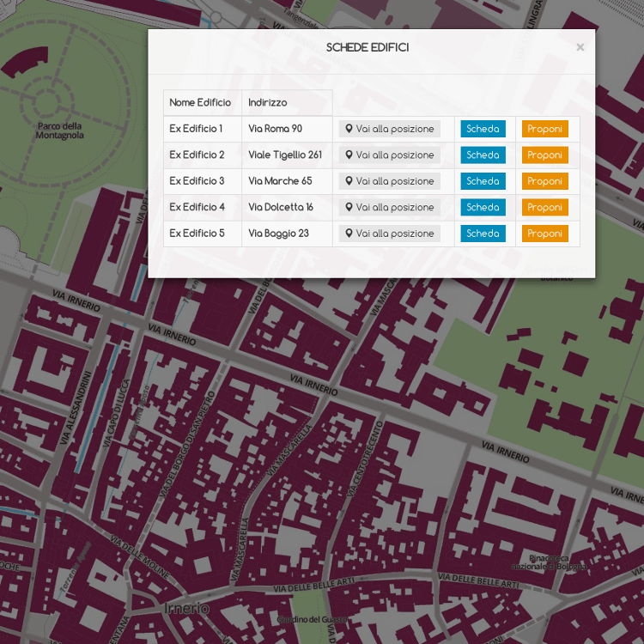Select the Ex Edificio 5 name cell
644x644 pixels.
(203, 234)
